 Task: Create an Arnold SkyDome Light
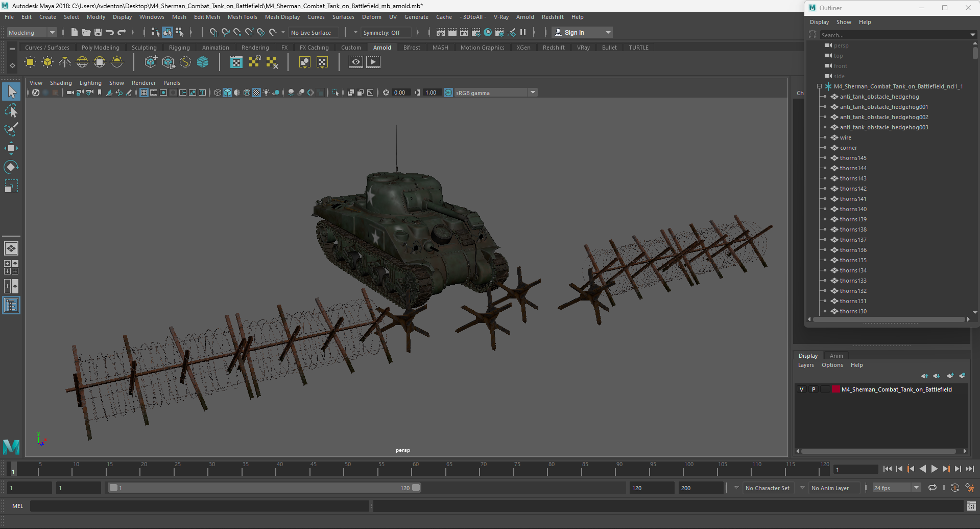click(82, 62)
